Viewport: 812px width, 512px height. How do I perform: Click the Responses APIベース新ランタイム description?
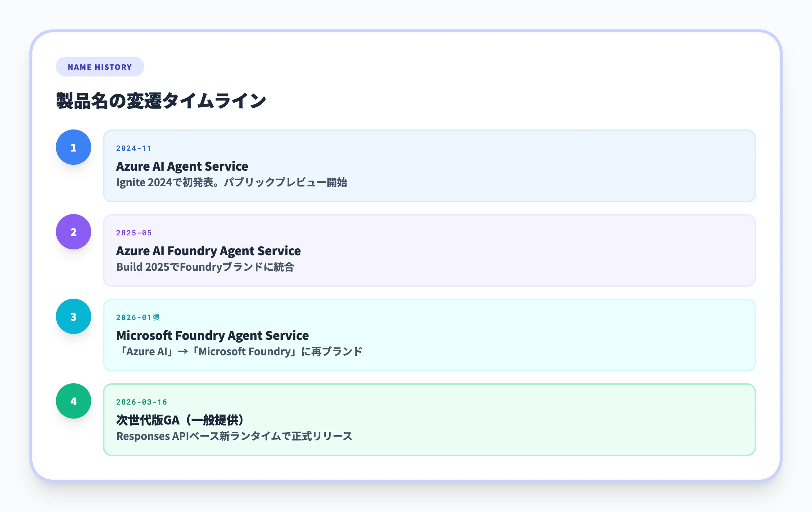click(234, 436)
